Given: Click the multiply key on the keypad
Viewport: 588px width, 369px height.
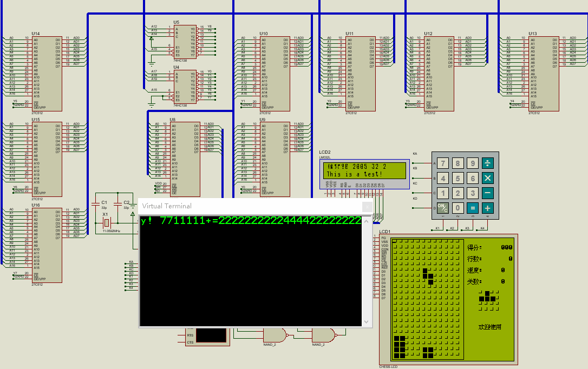Looking at the screenshot, I should [487, 179].
